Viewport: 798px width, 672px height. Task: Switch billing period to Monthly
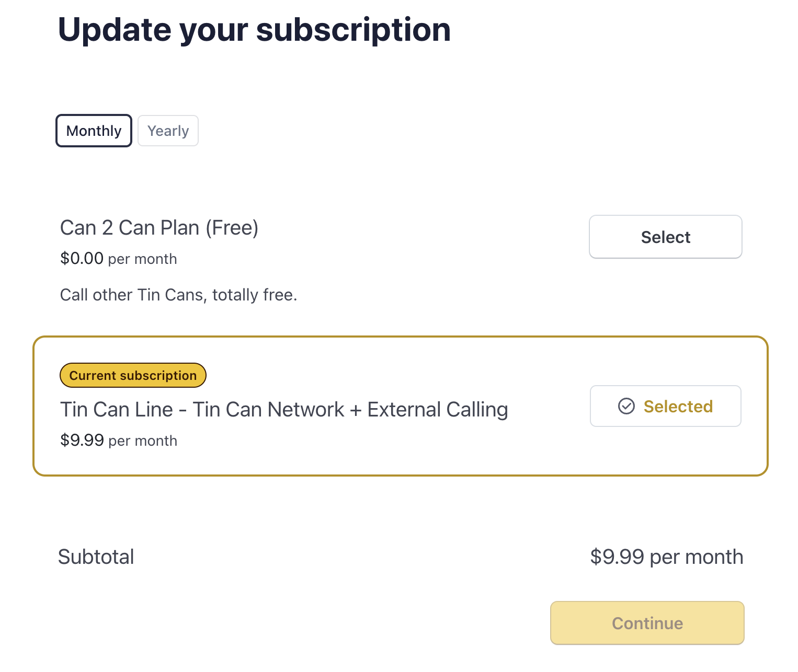94,131
